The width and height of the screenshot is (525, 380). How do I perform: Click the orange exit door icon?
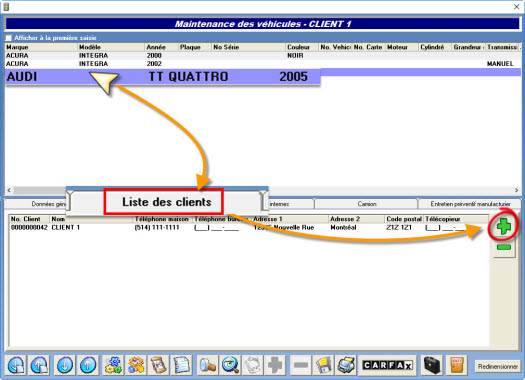(x=457, y=365)
